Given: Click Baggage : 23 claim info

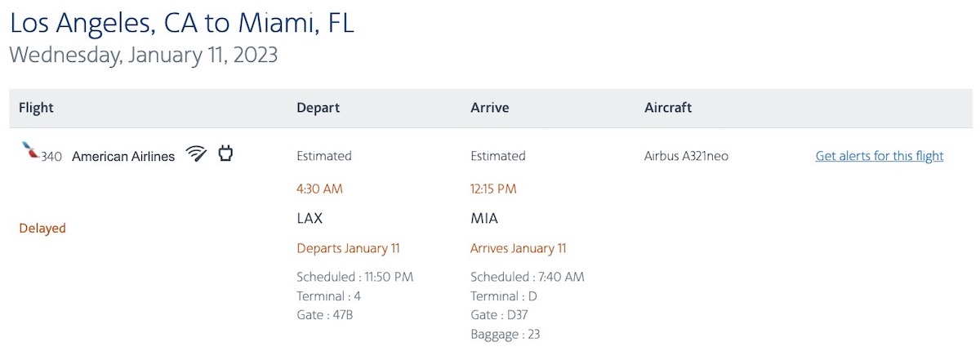Looking at the screenshot, I should pyautogui.click(x=506, y=334).
